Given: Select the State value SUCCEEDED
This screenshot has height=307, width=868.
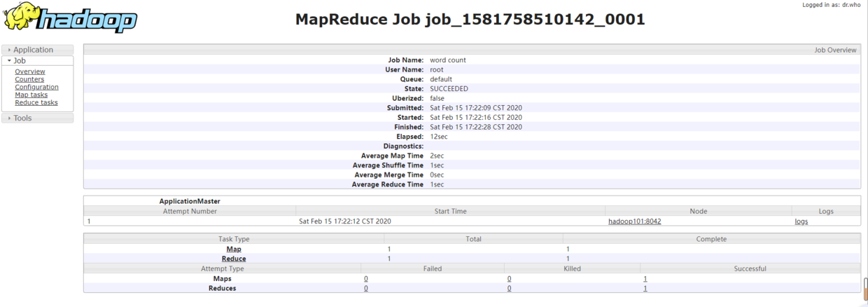Looking at the screenshot, I should [449, 89].
